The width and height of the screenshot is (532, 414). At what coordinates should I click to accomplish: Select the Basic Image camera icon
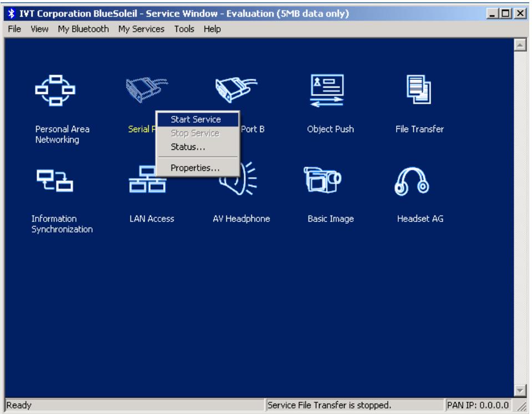[322, 180]
